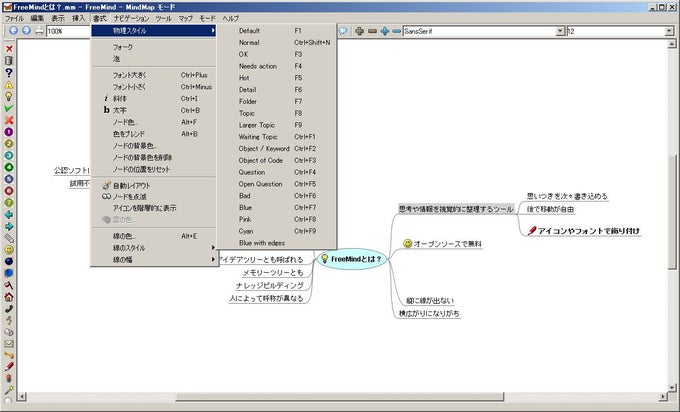Expand the 物理スタイル submenu

pyautogui.click(x=154, y=31)
